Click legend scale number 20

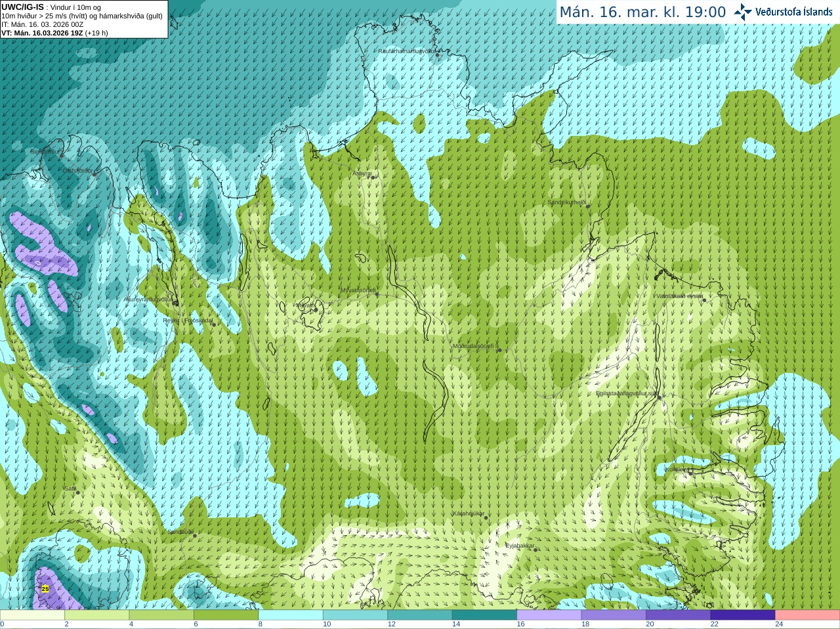pos(650,624)
